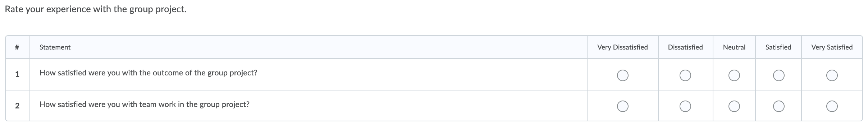Click the # column header
This screenshot has width=868, height=135.
[17, 47]
